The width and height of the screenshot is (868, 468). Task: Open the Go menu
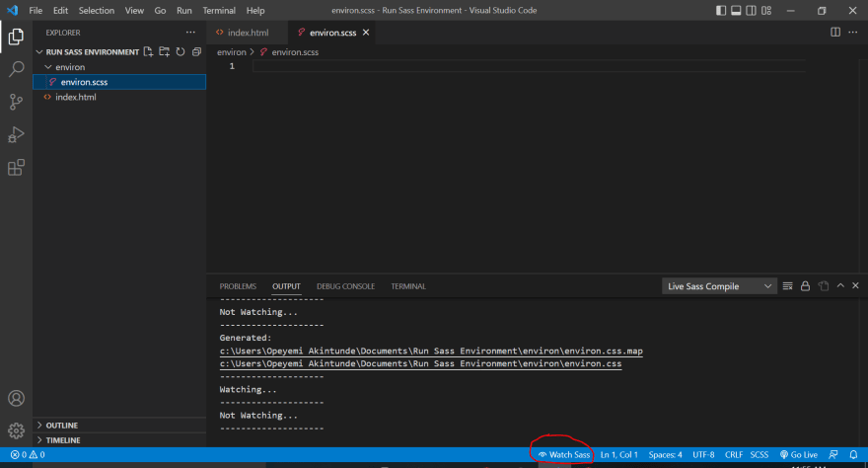pos(160,11)
